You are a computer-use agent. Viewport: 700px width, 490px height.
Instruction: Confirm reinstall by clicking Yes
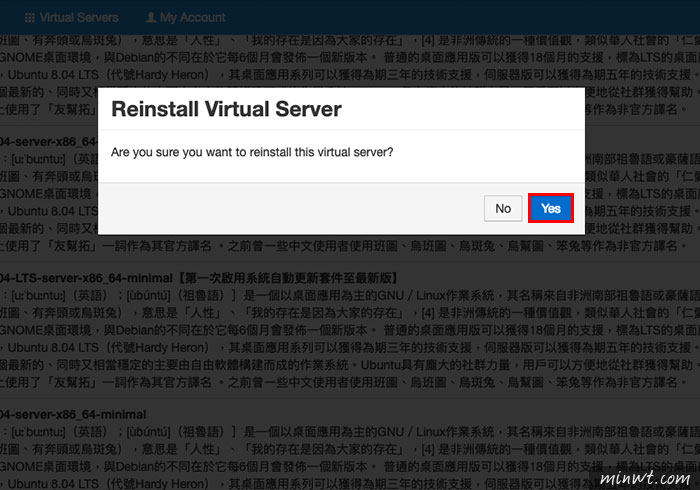[x=550, y=208]
